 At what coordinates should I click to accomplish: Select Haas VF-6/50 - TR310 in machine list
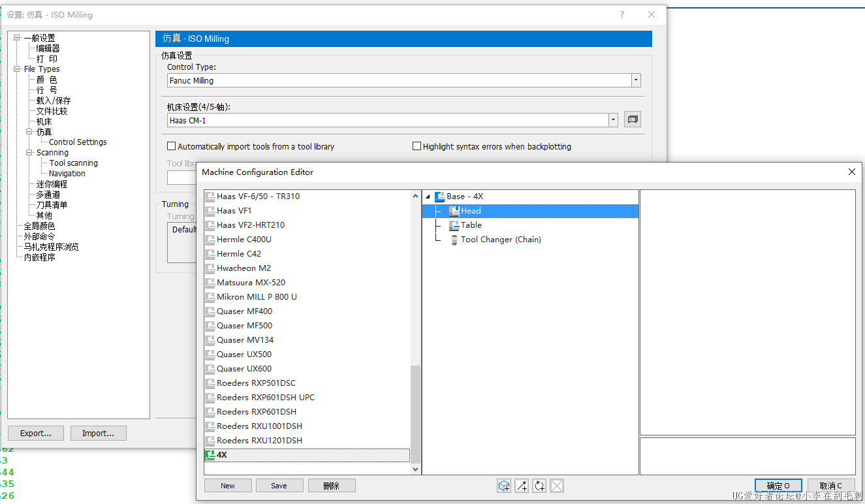[258, 197]
